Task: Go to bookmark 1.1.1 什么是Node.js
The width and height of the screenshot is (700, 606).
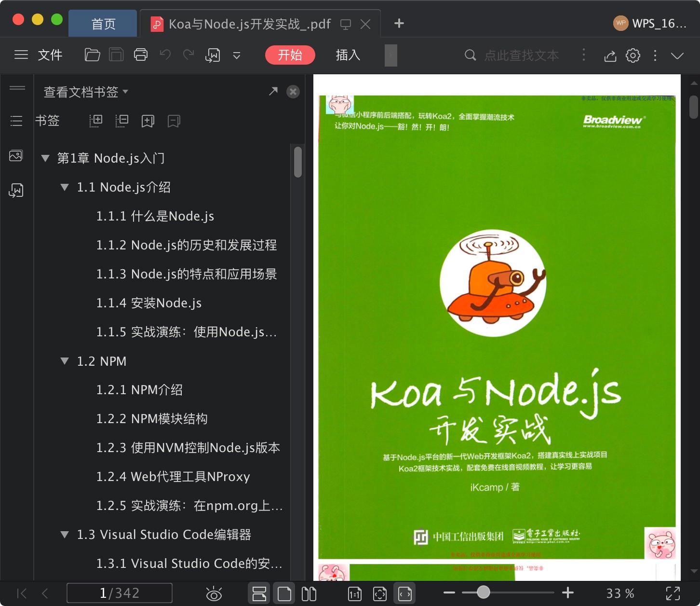Action: [155, 216]
